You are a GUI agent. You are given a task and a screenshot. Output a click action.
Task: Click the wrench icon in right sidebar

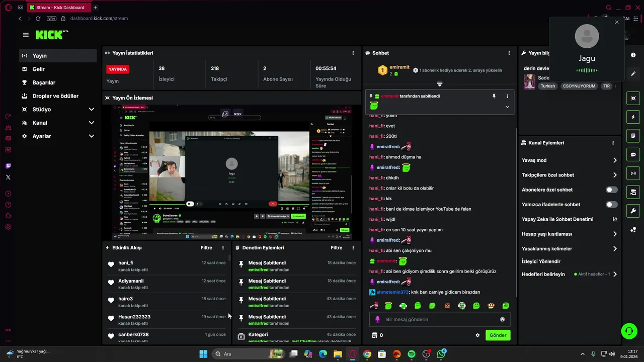[x=633, y=211]
